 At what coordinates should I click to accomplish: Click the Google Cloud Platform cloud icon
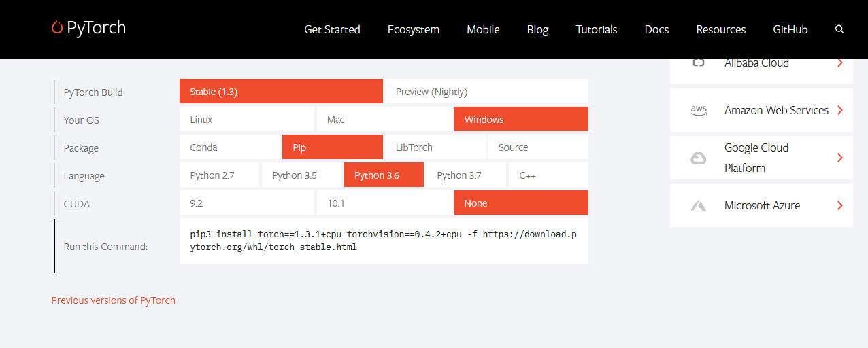point(699,158)
